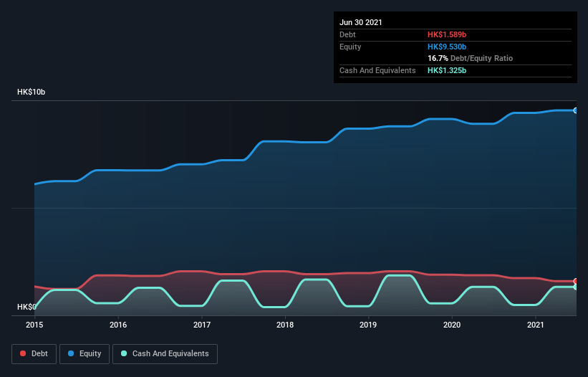Click the HK$0 y-axis label

(26, 307)
